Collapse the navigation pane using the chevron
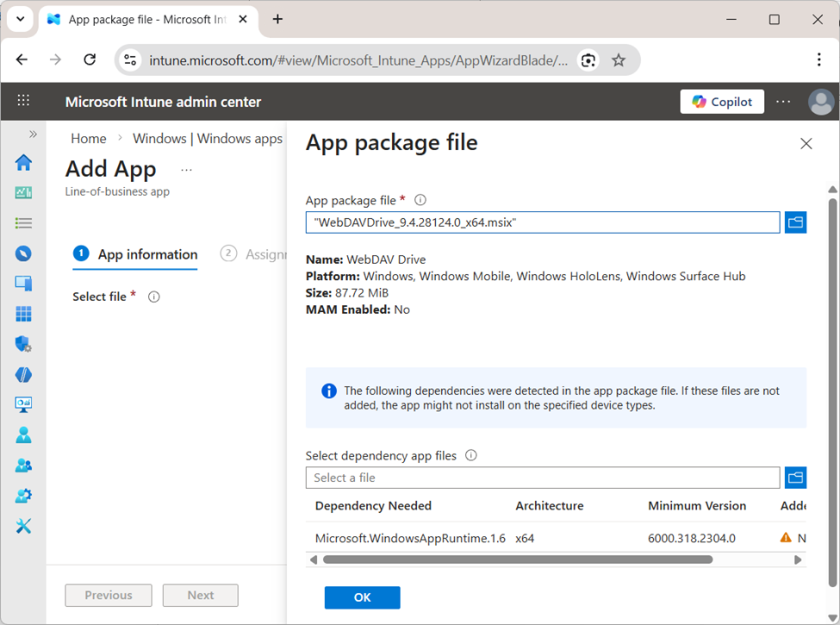 [33, 134]
